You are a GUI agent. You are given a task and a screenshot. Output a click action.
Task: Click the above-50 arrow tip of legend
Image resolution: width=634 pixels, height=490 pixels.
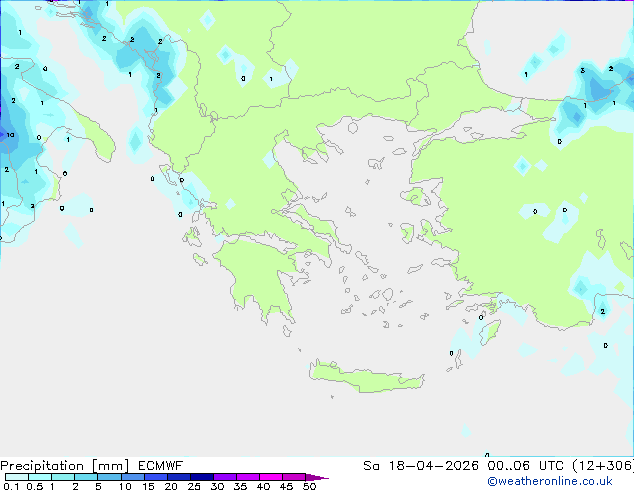point(317,477)
